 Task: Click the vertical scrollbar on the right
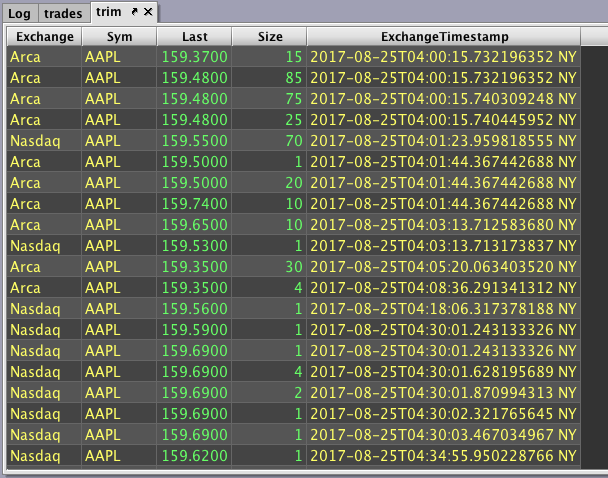594,250
